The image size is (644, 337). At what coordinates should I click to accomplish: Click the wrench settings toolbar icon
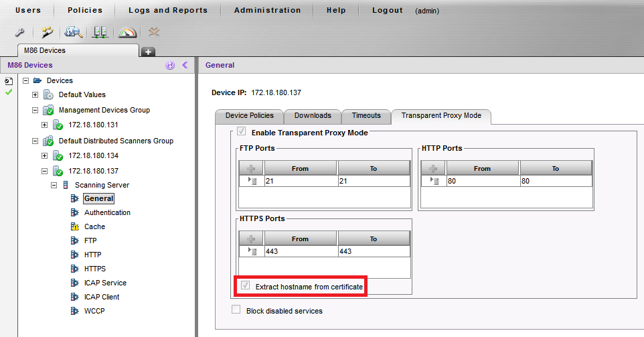point(19,32)
